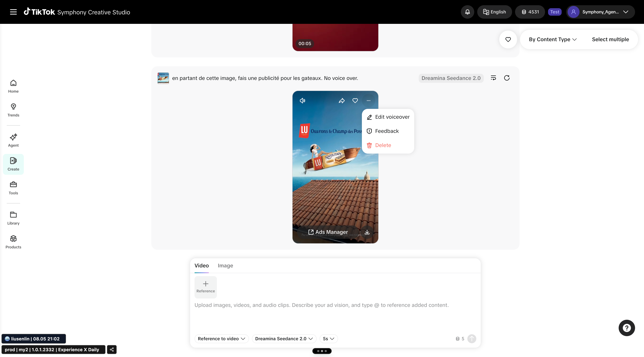View the 4531 credits balance
Viewport: 644px width, 357px height.
[530, 12]
